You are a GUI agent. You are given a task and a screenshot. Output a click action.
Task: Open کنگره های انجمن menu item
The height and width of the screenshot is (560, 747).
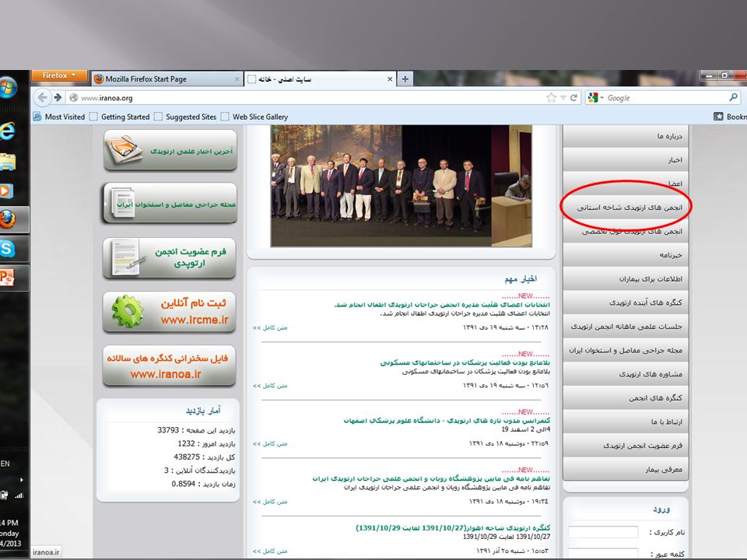click(x=626, y=398)
